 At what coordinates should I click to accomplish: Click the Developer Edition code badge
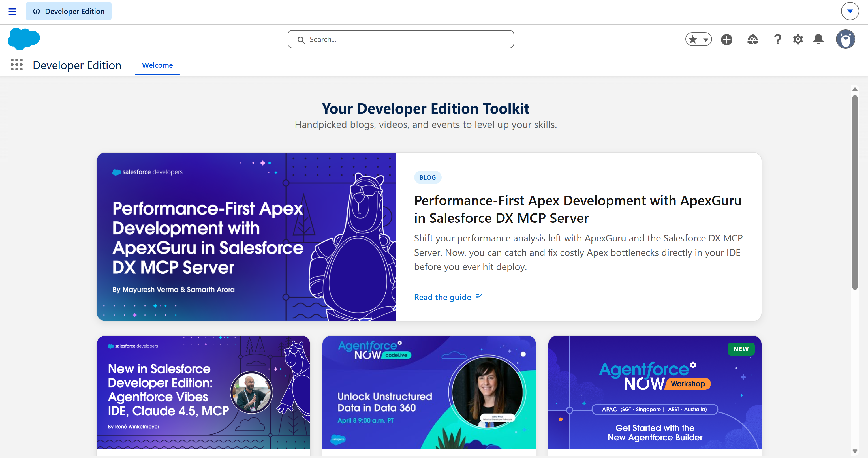[69, 11]
